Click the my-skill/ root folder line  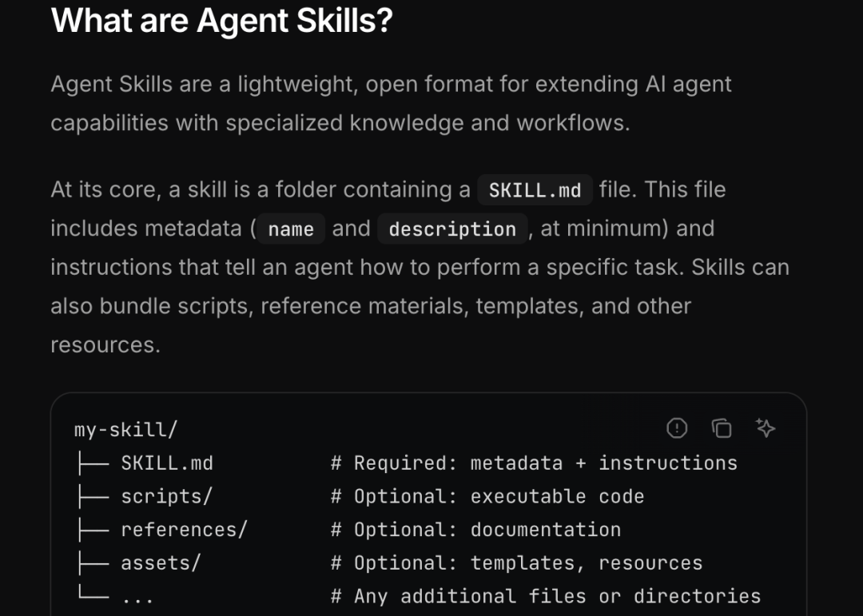[x=126, y=429]
